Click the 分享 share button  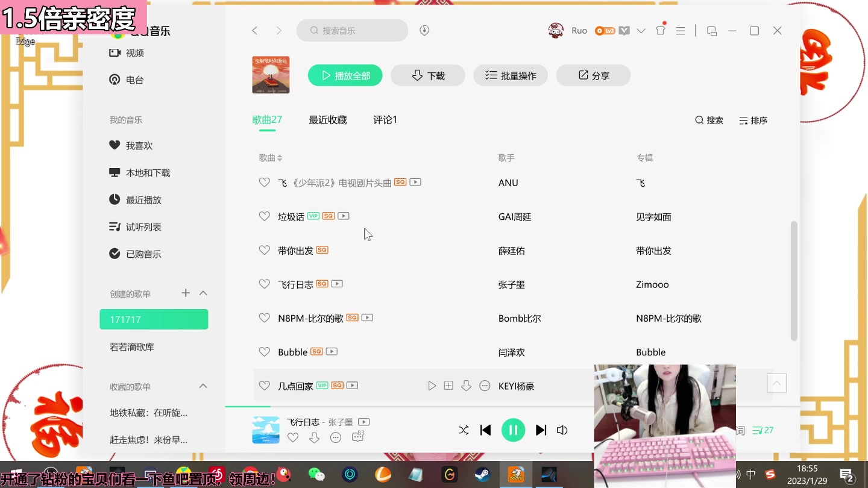(593, 75)
